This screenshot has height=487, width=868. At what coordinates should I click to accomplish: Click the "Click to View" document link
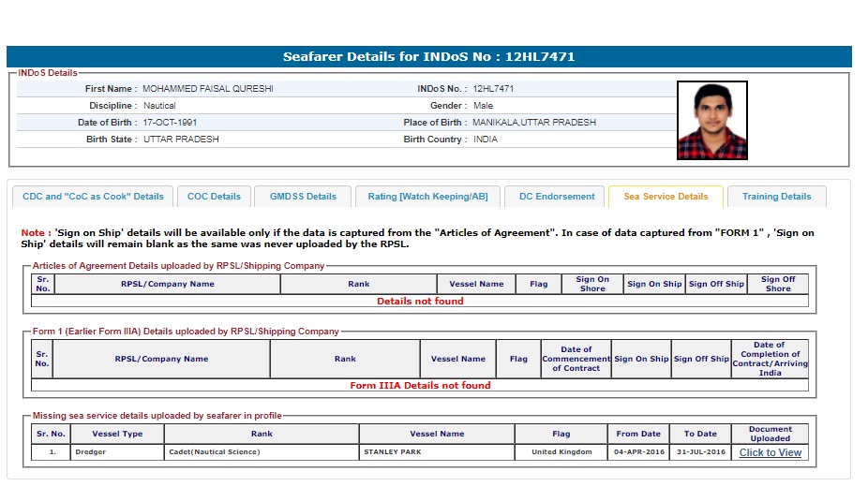[770, 452]
